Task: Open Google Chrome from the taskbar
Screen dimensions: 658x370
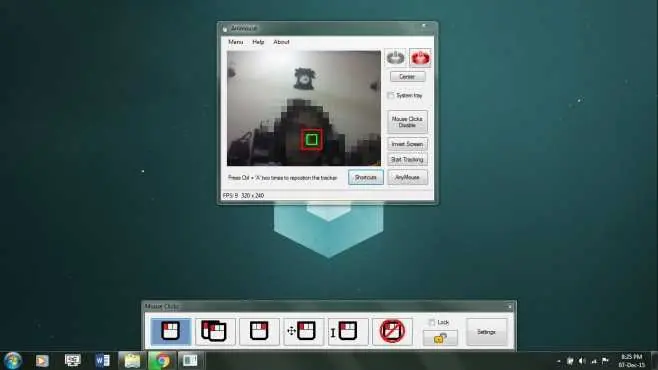Action: tap(162, 361)
